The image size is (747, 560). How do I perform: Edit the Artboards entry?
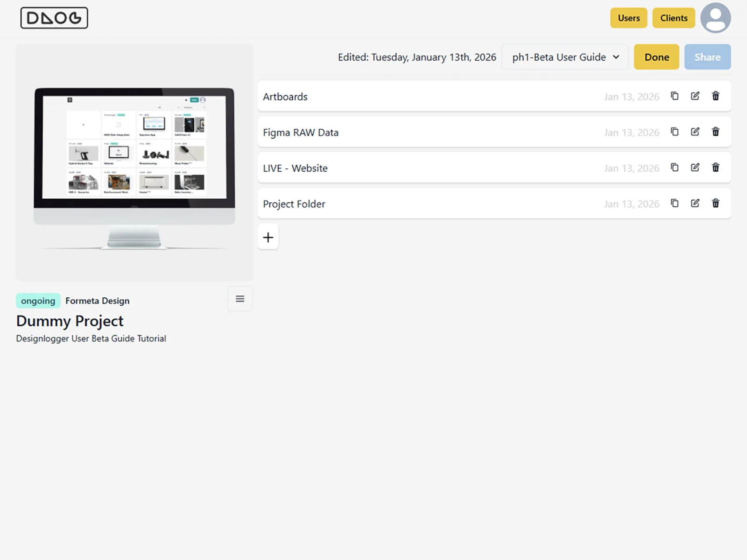[x=695, y=96]
